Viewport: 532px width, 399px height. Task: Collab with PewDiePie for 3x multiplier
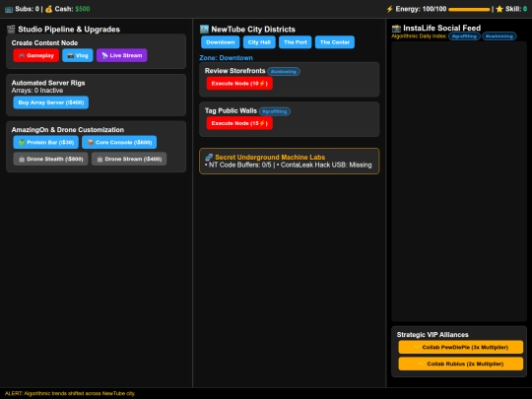(x=461, y=347)
